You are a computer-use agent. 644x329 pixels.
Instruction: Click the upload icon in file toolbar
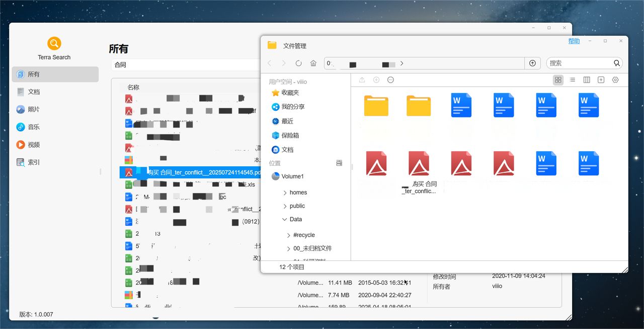pos(362,80)
